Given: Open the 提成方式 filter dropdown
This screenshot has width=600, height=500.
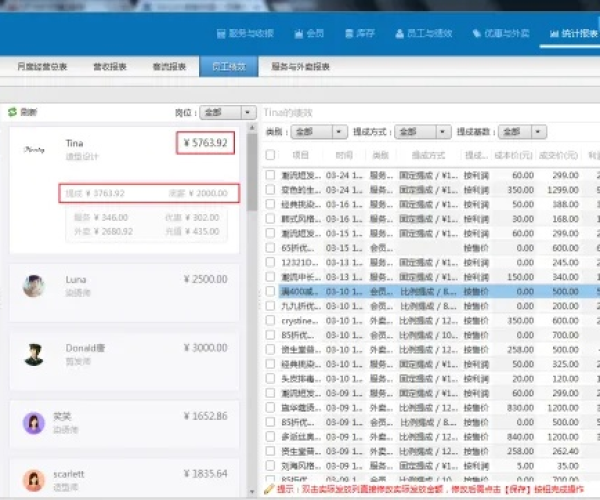Looking at the screenshot, I should (x=422, y=132).
